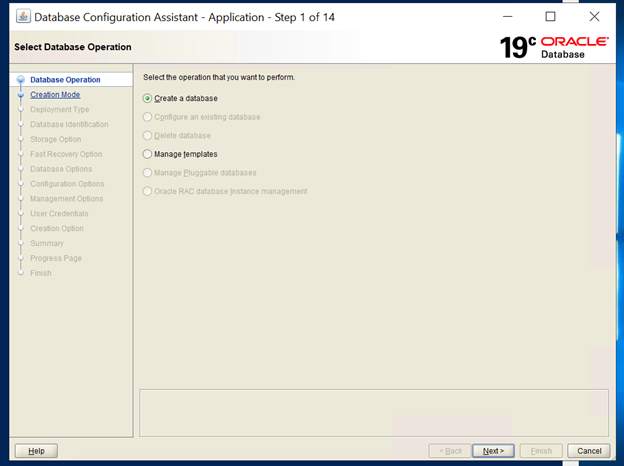Minimize the Database Configuration Assistant window

click(507, 17)
